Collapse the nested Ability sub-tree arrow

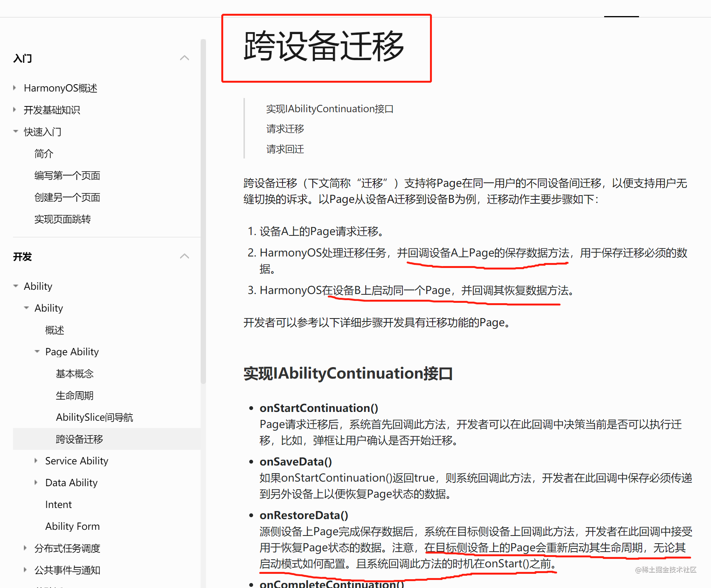pos(26,308)
